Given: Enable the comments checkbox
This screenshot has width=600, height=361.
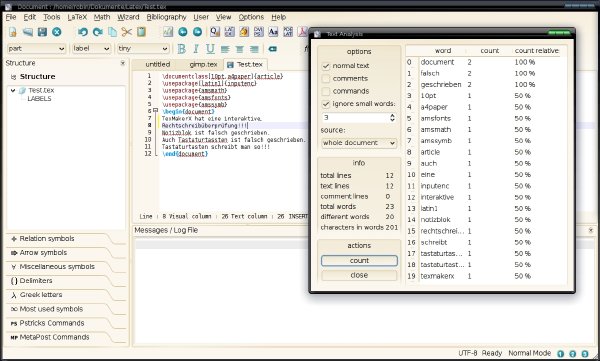Looking at the screenshot, I should click(x=326, y=78).
